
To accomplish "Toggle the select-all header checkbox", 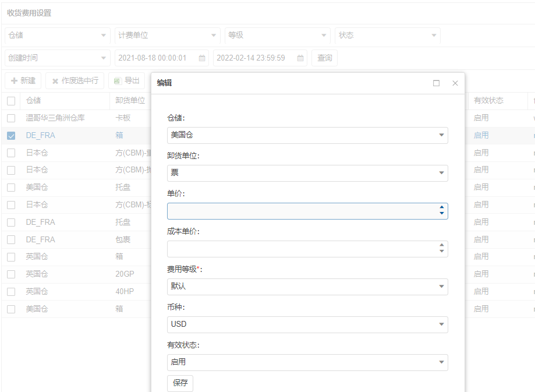I will [x=11, y=101].
